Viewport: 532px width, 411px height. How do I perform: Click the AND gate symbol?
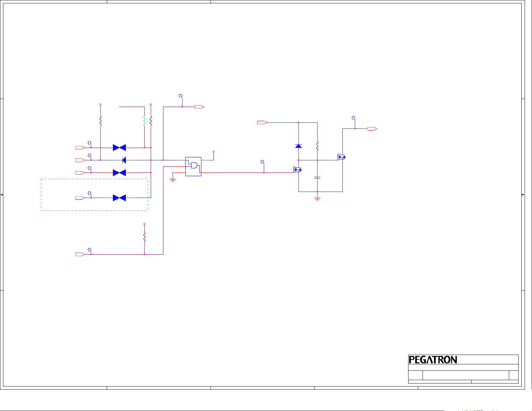coord(194,166)
